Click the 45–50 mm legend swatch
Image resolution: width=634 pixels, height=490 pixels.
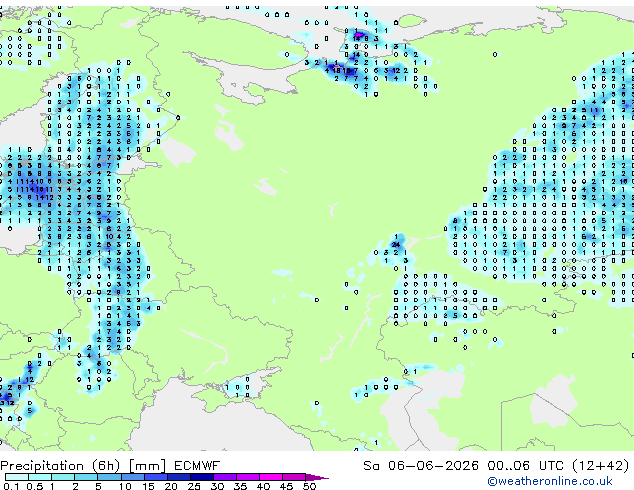(294, 477)
